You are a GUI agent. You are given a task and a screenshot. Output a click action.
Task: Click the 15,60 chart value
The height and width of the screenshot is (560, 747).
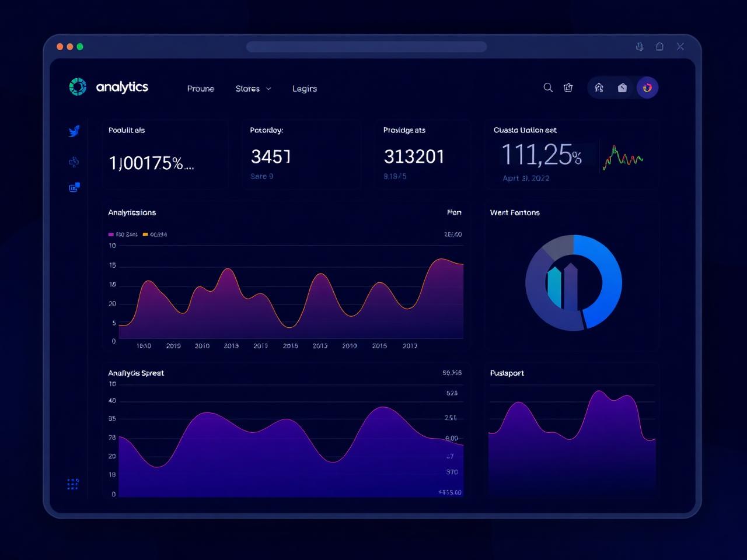[453, 235]
